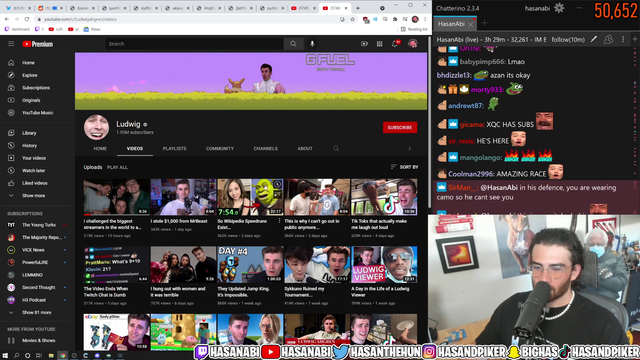Open 'Tik Toks that actually make me laugh' thumbnail
Viewport: 640px width, 360px height.
coord(384,197)
